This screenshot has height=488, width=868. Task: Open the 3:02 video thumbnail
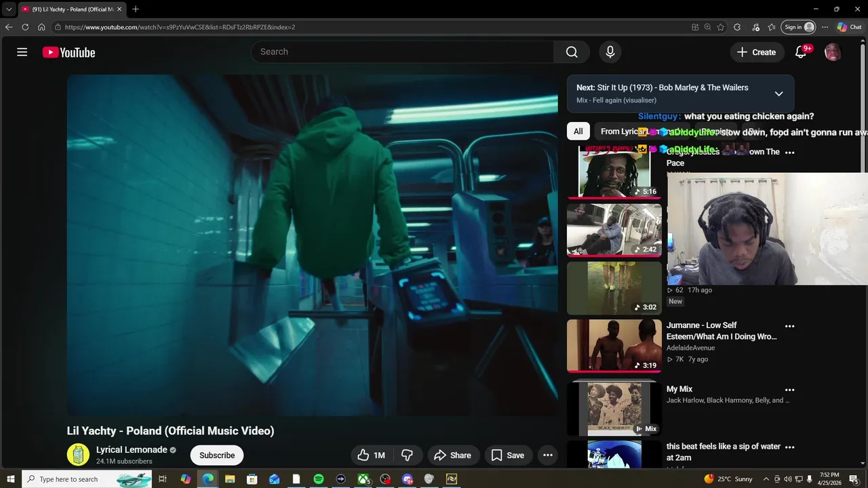tap(614, 288)
